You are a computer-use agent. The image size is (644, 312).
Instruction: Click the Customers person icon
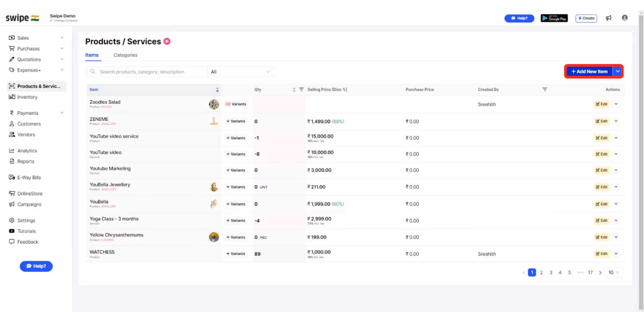point(12,124)
